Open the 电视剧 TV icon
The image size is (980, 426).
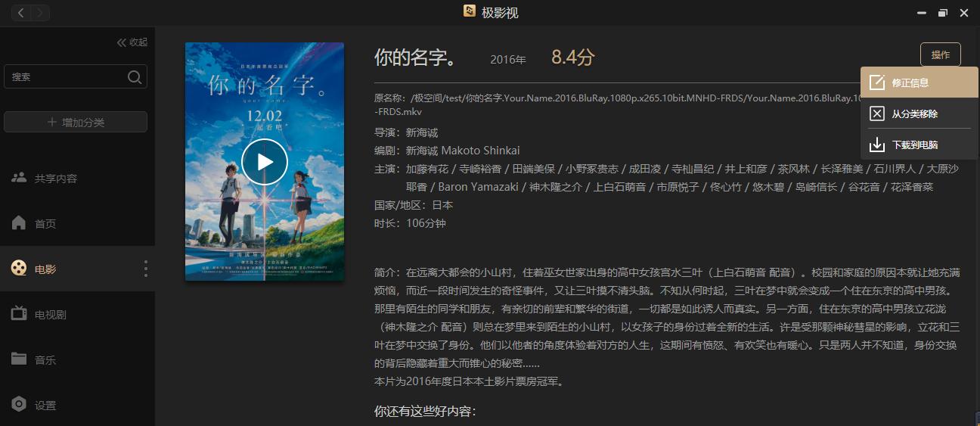pos(19,314)
